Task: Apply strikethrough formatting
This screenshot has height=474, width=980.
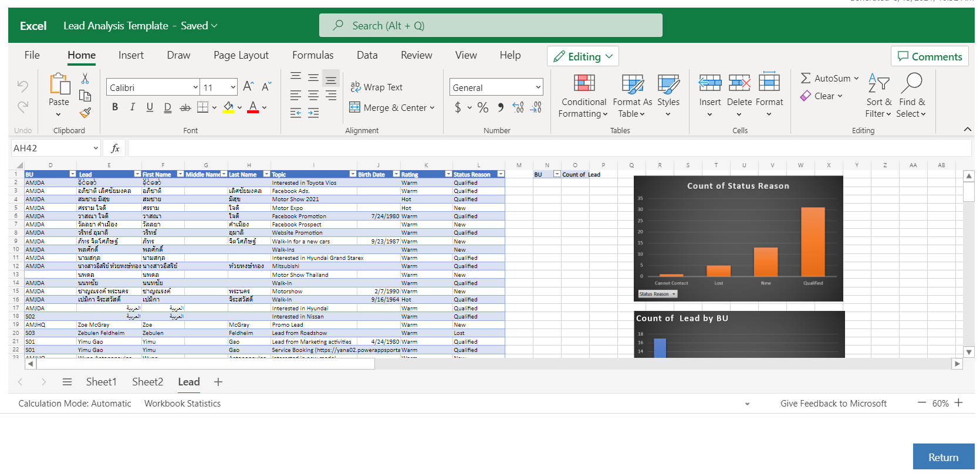Action: 185,107
